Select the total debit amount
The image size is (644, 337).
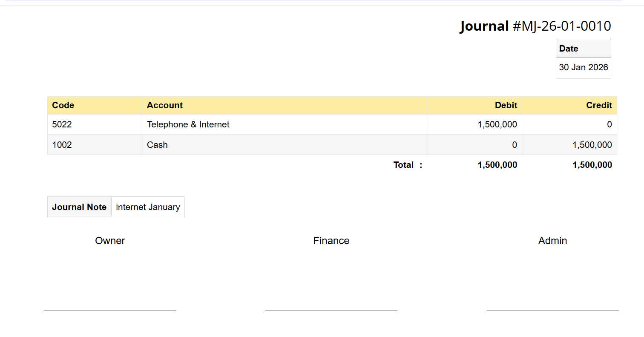[497, 165]
